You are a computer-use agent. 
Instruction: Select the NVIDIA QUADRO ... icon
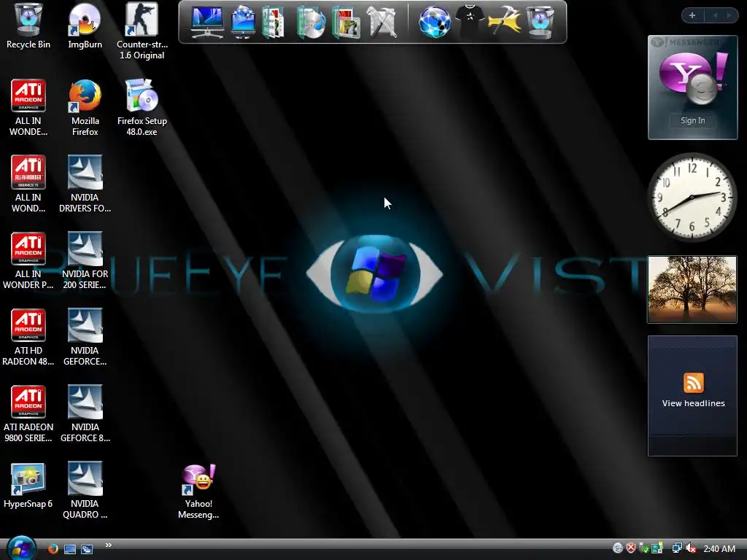point(85,491)
